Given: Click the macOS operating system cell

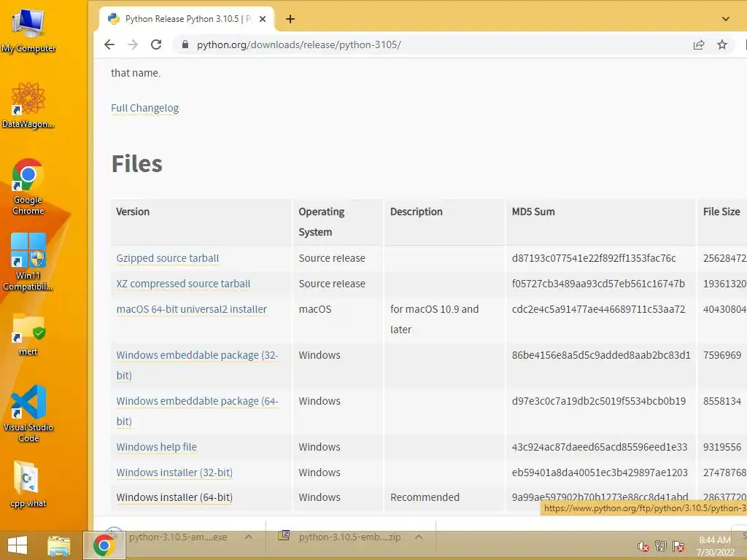Looking at the screenshot, I should 315,309.
